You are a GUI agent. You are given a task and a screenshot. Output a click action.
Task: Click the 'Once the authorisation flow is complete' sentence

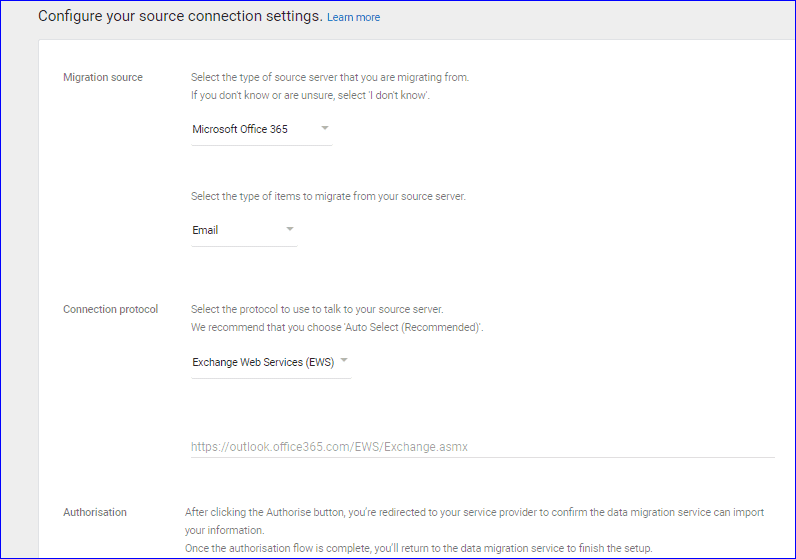coord(418,548)
